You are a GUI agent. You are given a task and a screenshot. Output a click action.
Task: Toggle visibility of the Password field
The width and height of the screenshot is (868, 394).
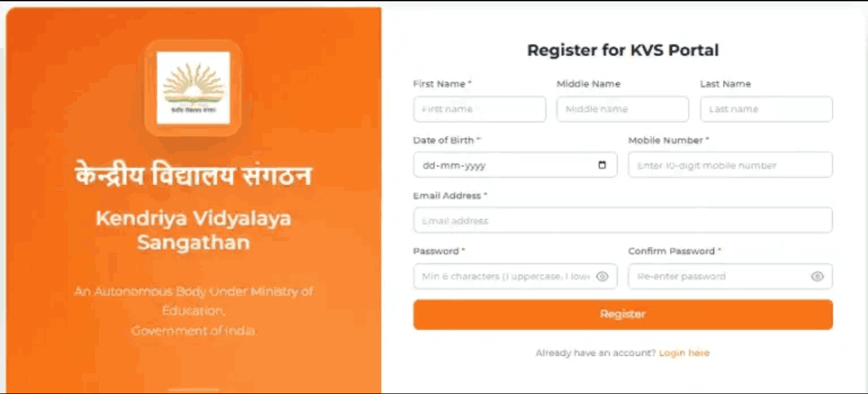pyautogui.click(x=603, y=276)
